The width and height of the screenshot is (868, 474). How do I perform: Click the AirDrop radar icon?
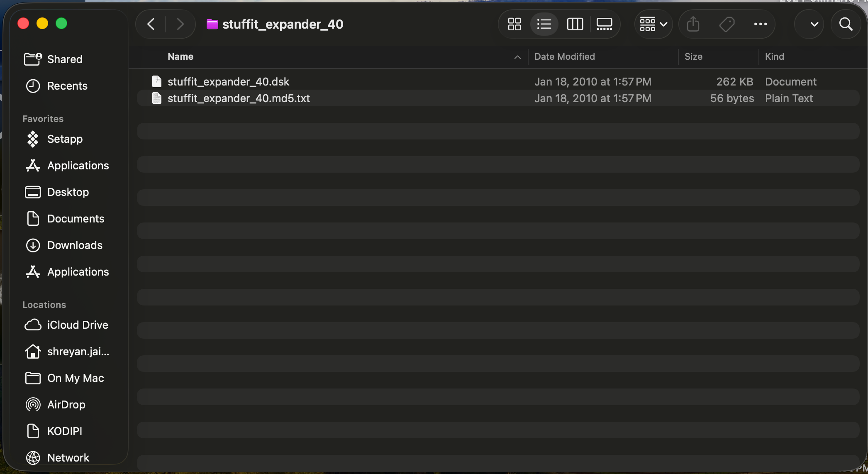(x=33, y=405)
